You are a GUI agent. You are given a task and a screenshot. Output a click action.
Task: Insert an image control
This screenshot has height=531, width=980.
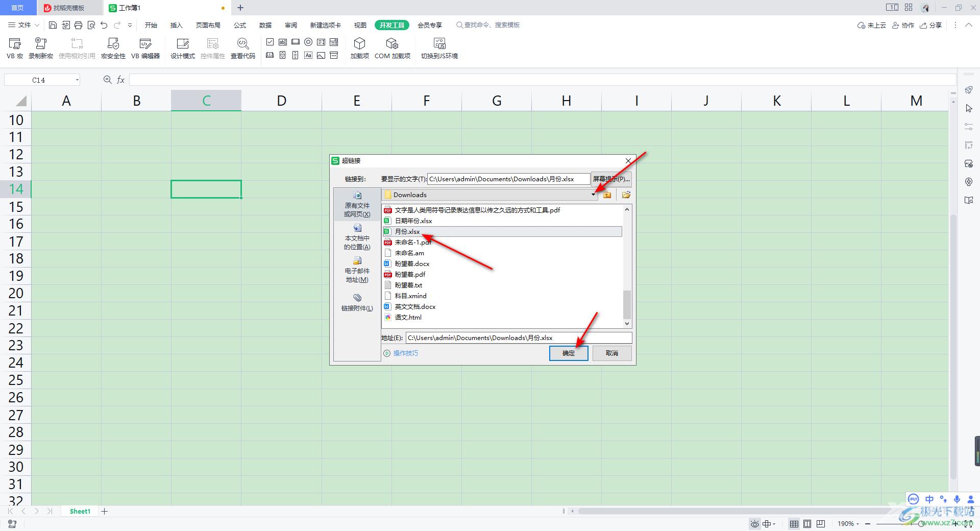tap(321, 55)
